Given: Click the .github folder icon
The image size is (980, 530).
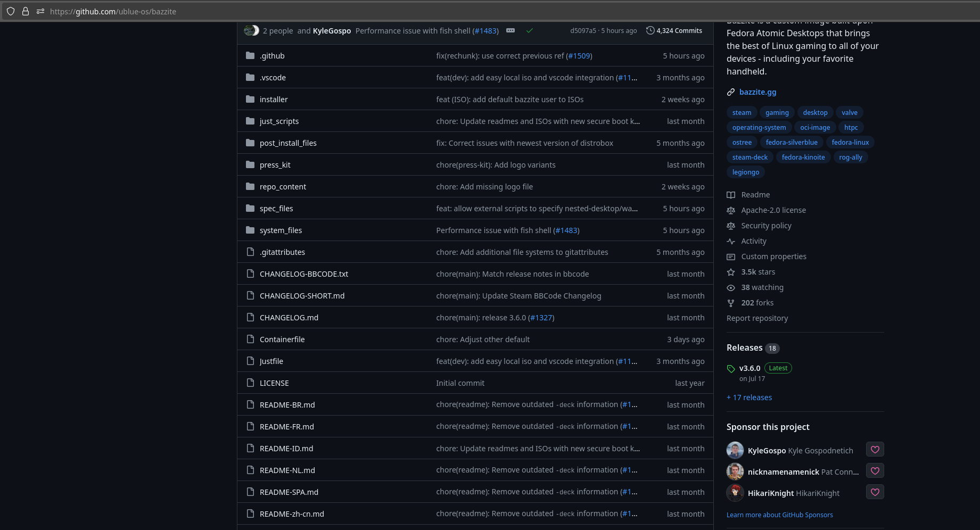Looking at the screenshot, I should click(x=250, y=55).
